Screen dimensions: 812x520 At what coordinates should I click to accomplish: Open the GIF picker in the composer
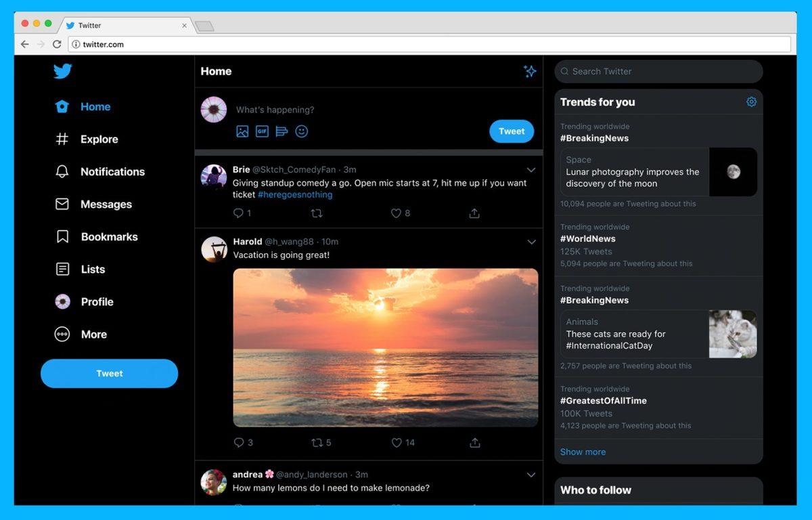[262, 131]
